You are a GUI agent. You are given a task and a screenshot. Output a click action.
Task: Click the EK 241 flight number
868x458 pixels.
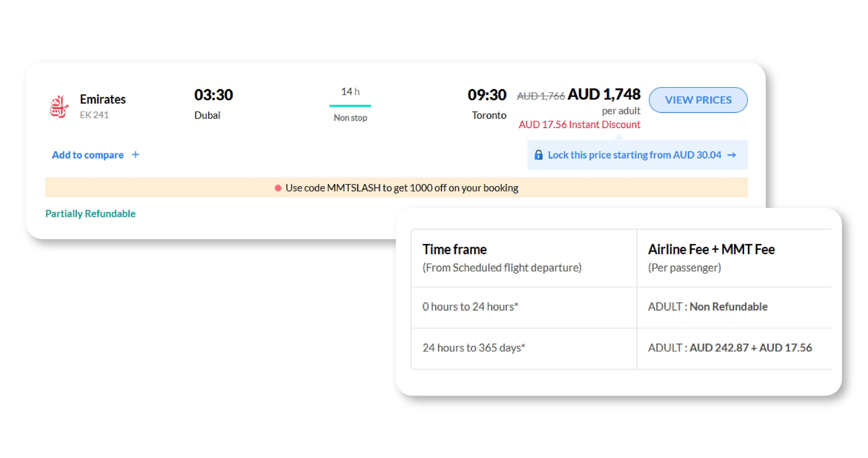(x=94, y=115)
